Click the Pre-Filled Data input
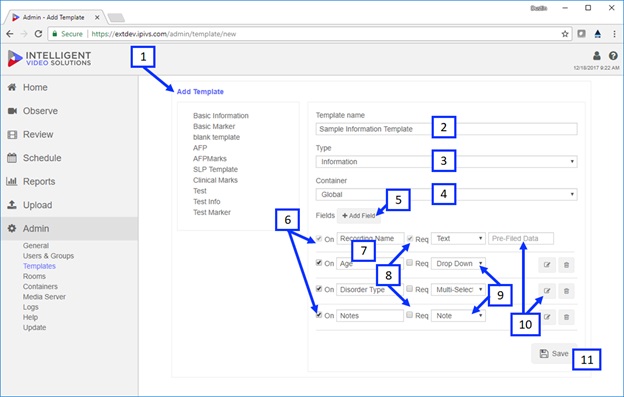The height and width of the screenshot is (397, 624). pos(521,238)
